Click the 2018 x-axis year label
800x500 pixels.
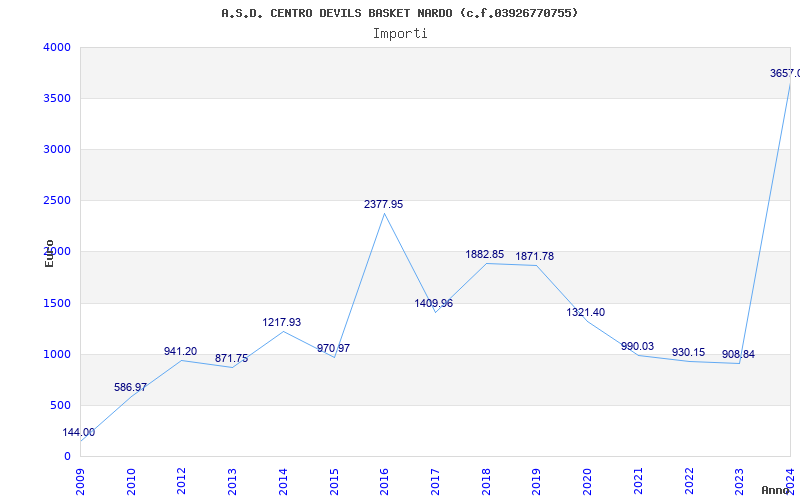click(x=486, y=482)
